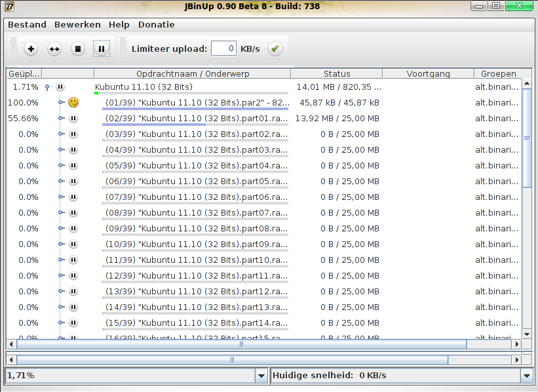This screenshot has height=392, width=538.
Task: Toggle pause state of the part02 row
Action: click(73, 134)
